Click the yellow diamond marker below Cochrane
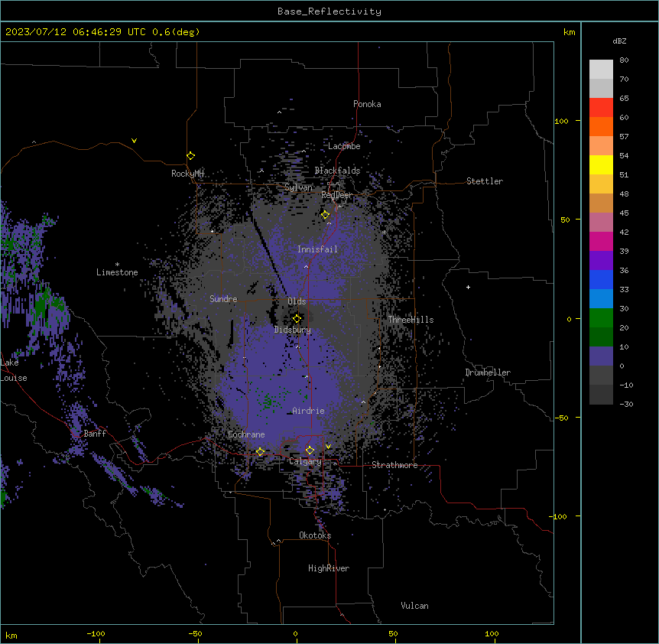Image resolution: width=659 pixels, height=644 pixels. (260, 452)
